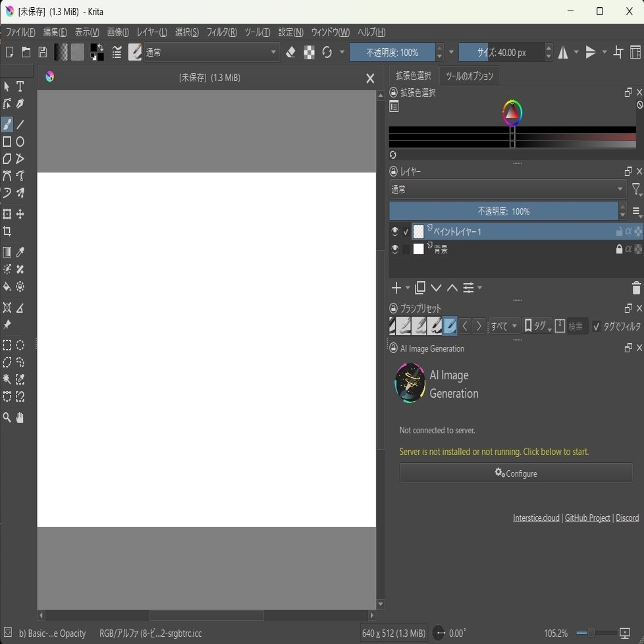Select the Line tool
This screenshot has height=644, width=644.
20,124
